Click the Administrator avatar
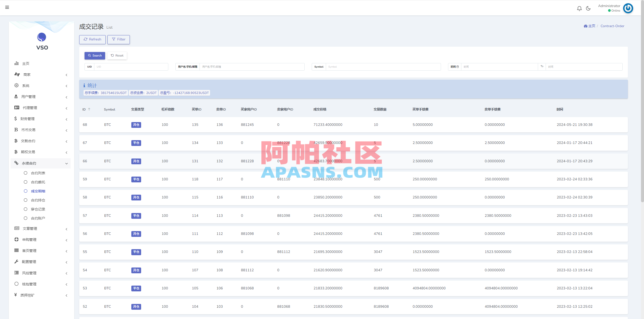 point(628,8)
